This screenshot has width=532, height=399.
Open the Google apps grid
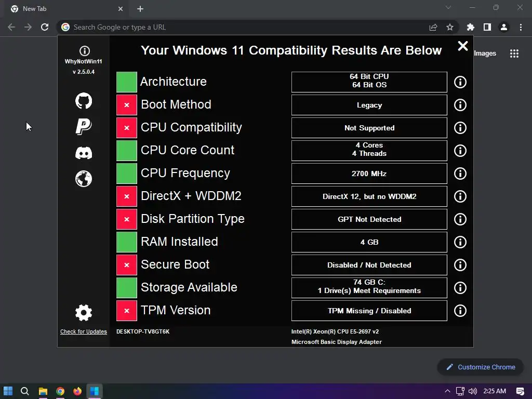click(514, 54)
